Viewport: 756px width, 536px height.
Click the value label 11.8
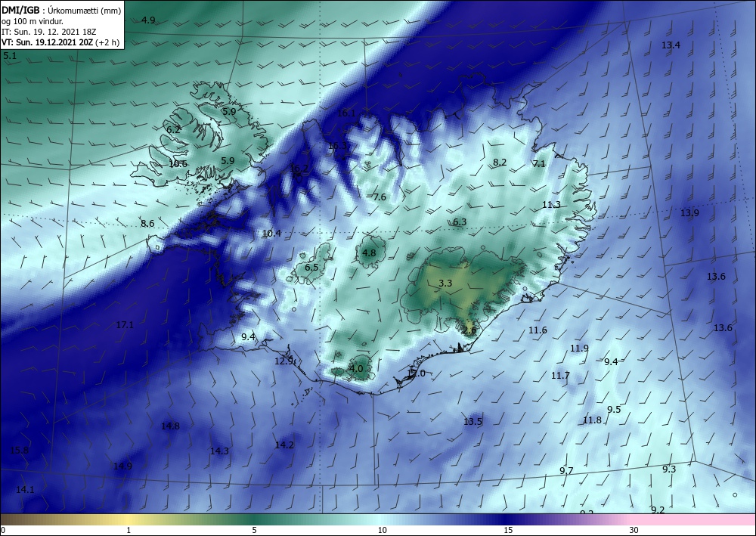click(592, 421)
